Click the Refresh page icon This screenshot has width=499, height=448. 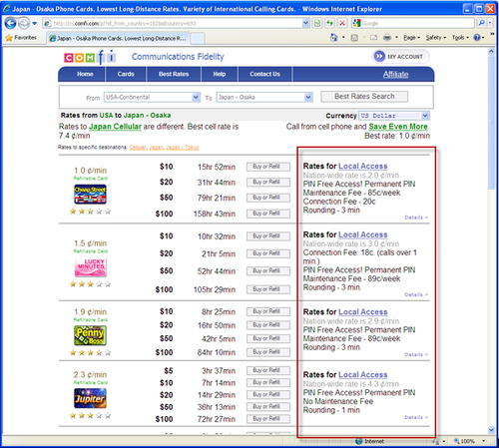tap(329, 23)
